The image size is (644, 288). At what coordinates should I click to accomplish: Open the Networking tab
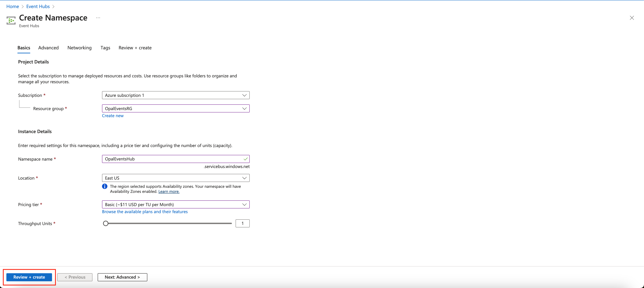(80, 48)
